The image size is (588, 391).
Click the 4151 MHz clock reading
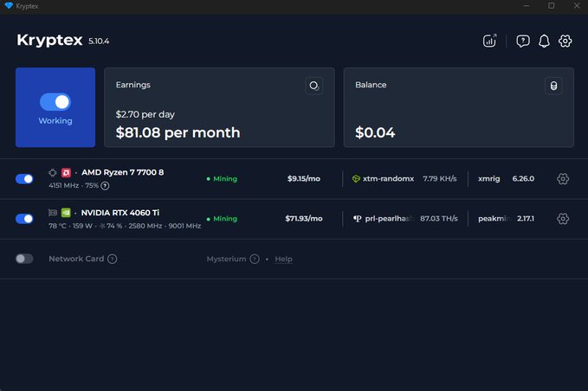pyautogui.click(x=63, y=186)
